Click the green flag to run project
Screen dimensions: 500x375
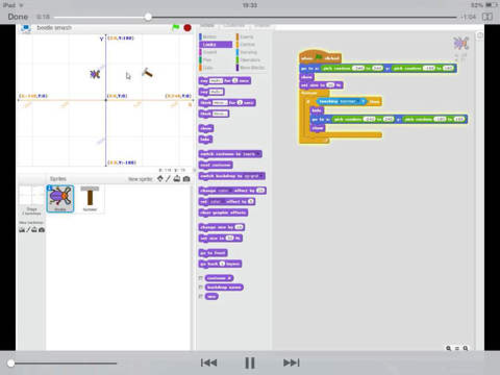pos(175,28)
